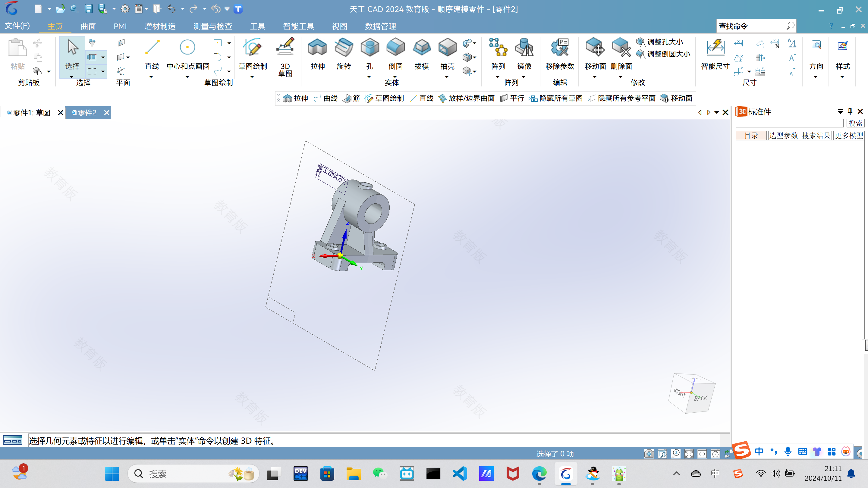Image resolution: width=868 pixels, height=488 pixels.
Task: Pin the 标准件 panel
Action: pos(850,111)
